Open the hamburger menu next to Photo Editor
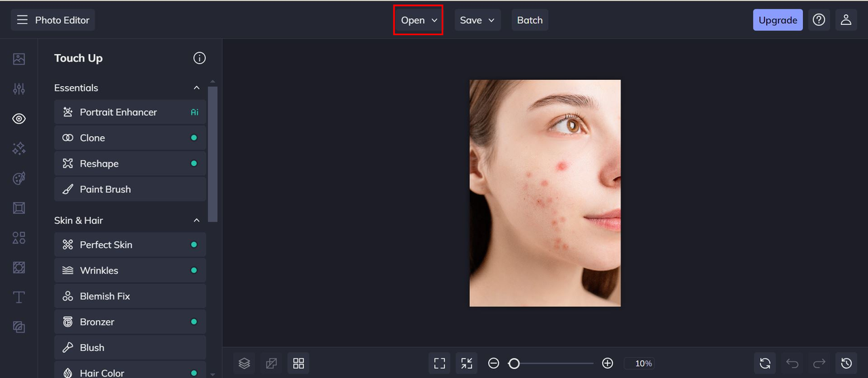The width and height of the screenshot is (868, 378). pyautogui.click(x=22, y=20)
